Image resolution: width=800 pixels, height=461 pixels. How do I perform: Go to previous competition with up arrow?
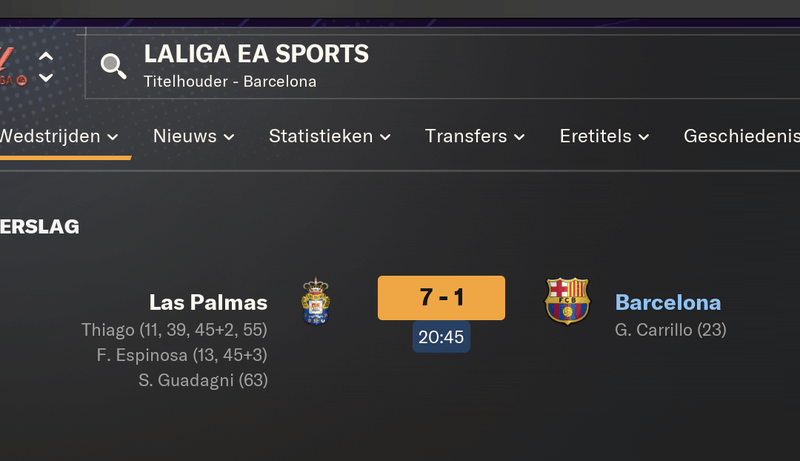click(46, 57)
